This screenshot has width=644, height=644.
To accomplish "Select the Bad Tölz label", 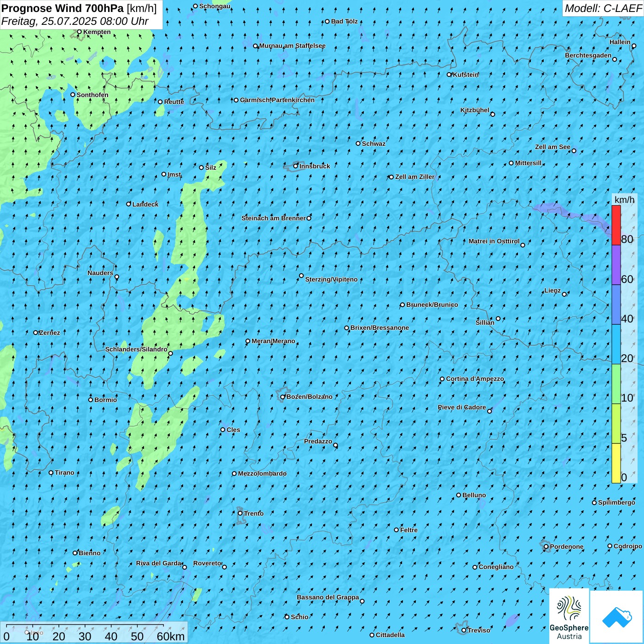I will tap(344, 21).
